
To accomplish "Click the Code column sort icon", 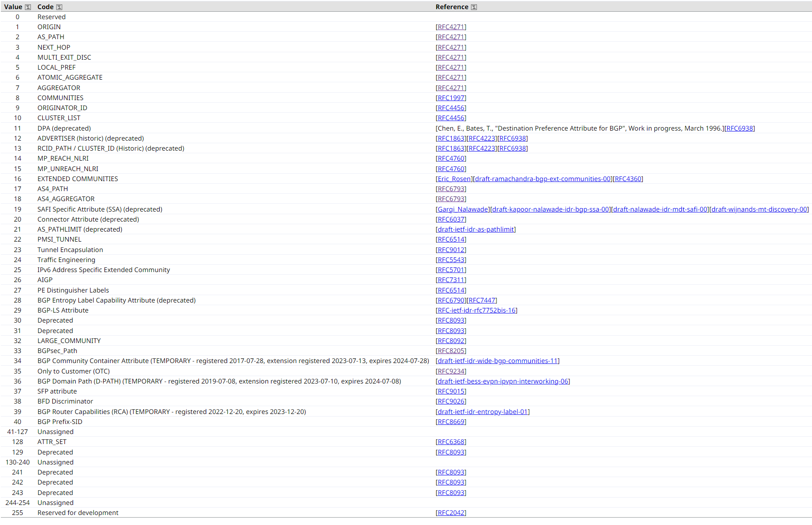I will 59,7.
